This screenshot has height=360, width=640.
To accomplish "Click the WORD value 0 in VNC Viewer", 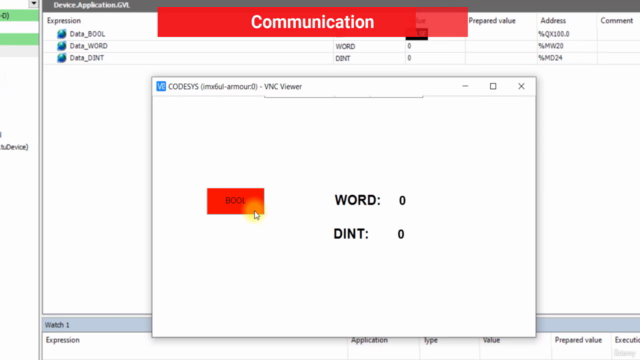I will click(402, 200).
